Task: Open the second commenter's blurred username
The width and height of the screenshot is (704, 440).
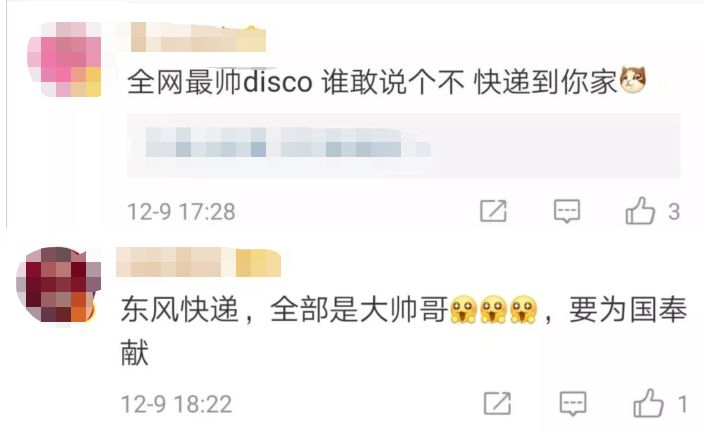Action: [x=198, y=262]
